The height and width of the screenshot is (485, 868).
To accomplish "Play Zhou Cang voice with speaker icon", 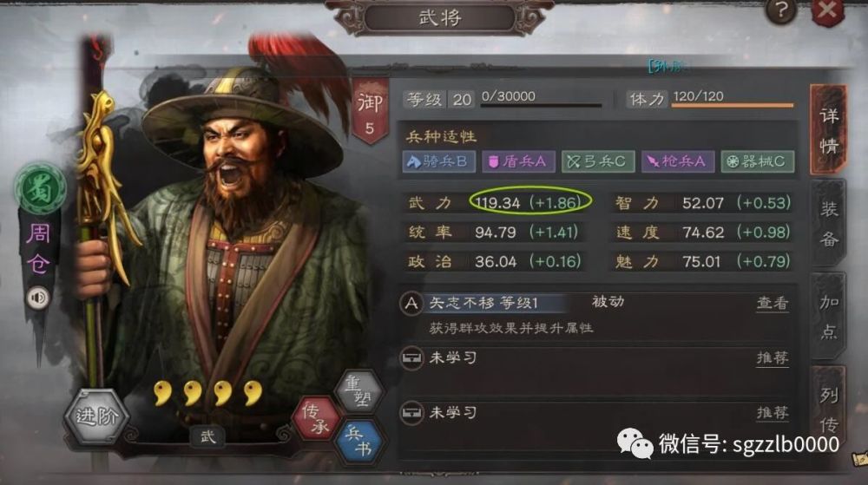I will click(x=38, y=298).
